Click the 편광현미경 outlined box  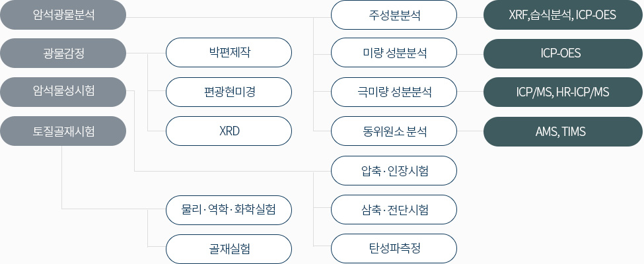(x=229, y=92)
